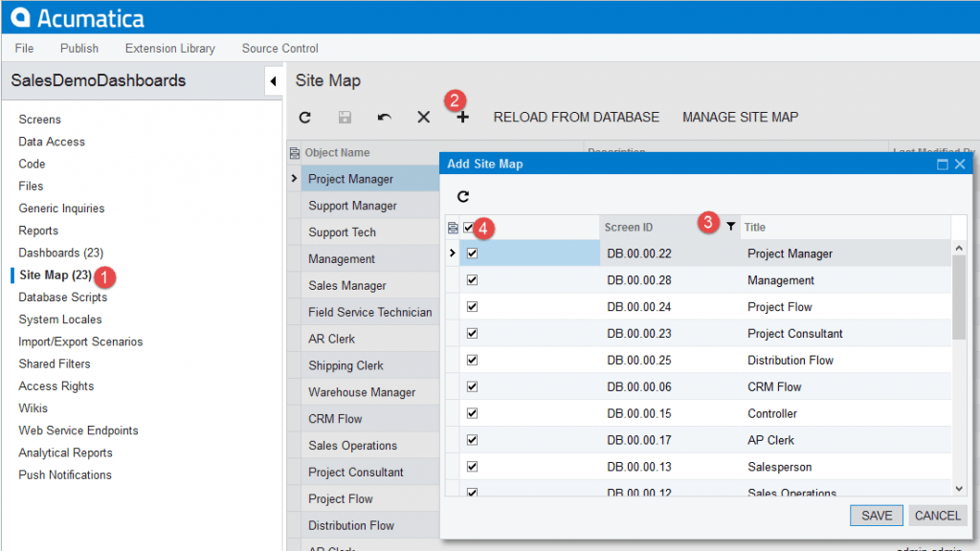
Task: Open the Screen ID column filter icon
Action: click(730, 226)
